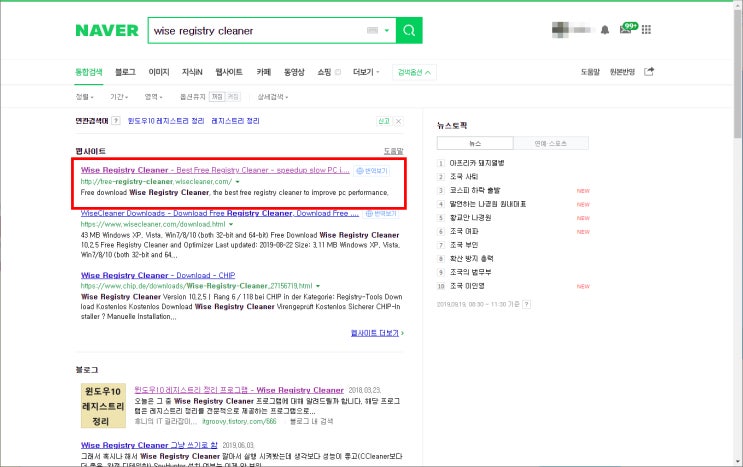Click related search 윈도우10 레지스트리 정리
Image resolution: width=743 pixels, height=467 pixels.
click(166, 121)
